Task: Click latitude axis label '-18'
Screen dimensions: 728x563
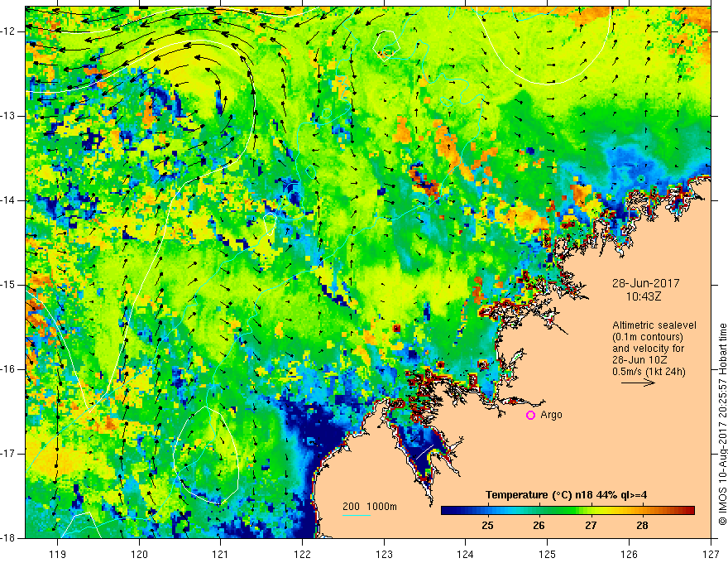Action: (x=8, y=538)
